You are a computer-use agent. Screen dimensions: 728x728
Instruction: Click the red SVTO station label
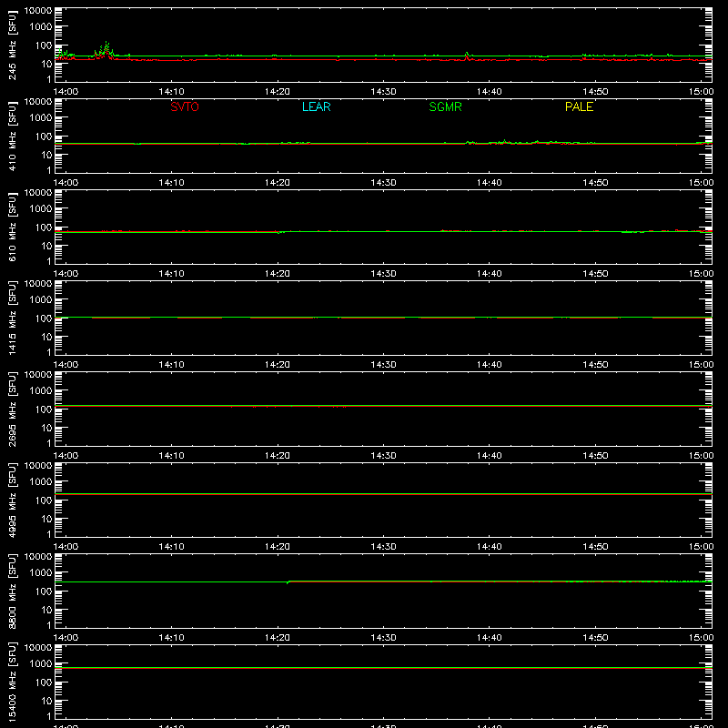(x=185, y=106)
